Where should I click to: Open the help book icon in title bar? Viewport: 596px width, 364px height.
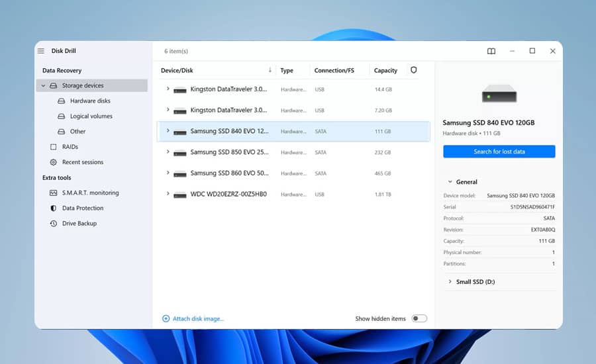click(x=491, y=51)
